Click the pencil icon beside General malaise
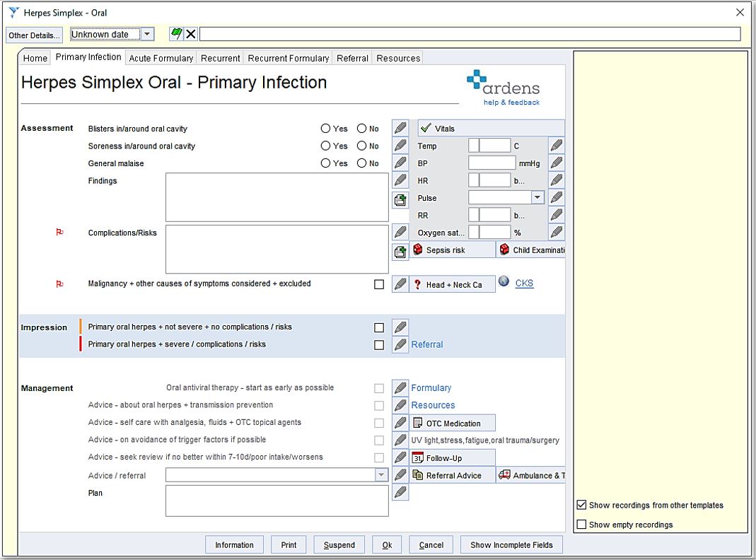Screen dimensions: 756x560 (x=400, y=163)
